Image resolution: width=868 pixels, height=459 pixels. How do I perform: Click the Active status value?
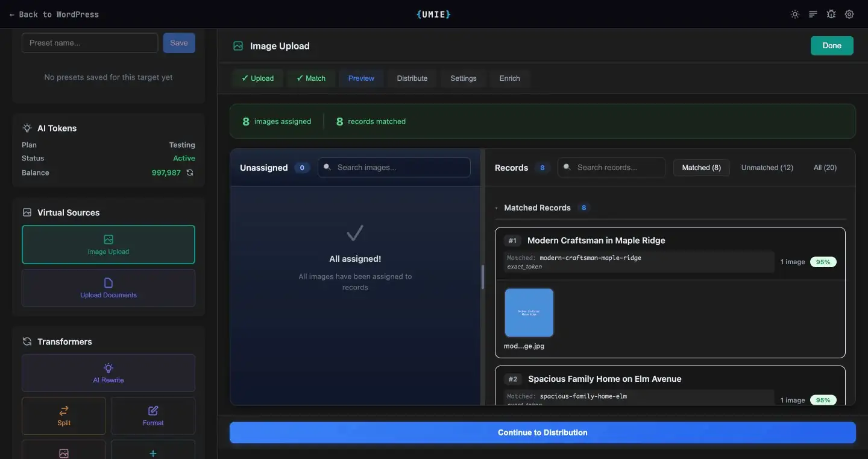[184, 158]
